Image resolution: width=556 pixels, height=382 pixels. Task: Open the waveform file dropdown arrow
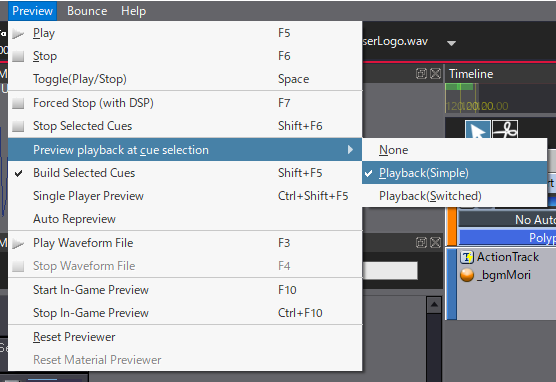click(x=451, y=43)
